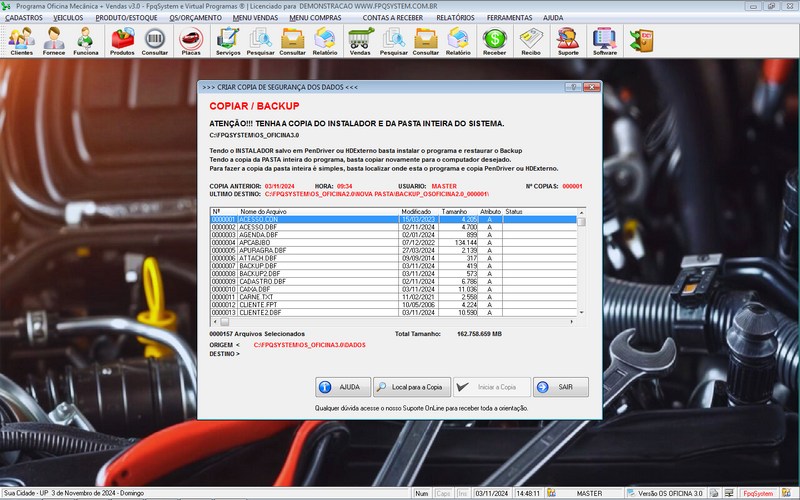Image resolution: width=800 pixels, height=500 pixels.
Task: Open the FERRAMENTAS menu
Action: pos(509,18)
